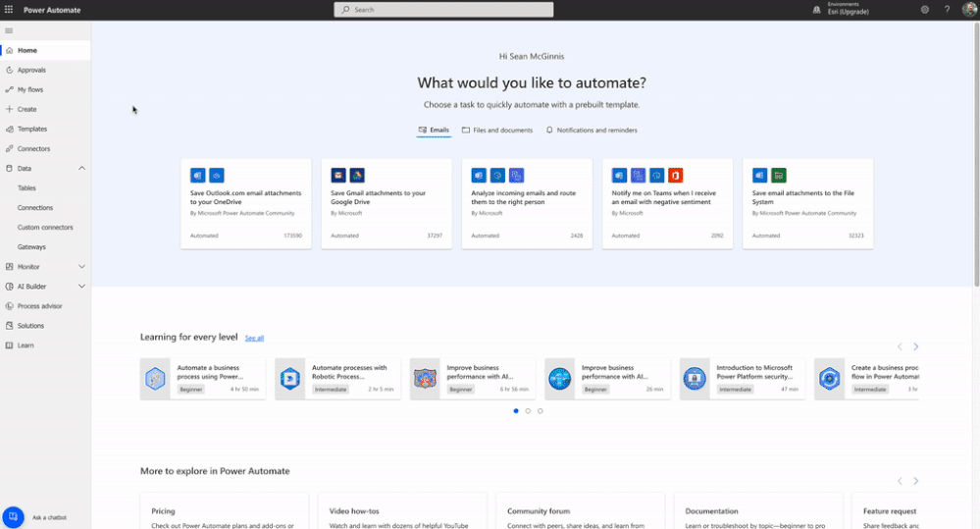Open the Community forum card
This screenshot has width=980, height=529.
click(580, 511)
